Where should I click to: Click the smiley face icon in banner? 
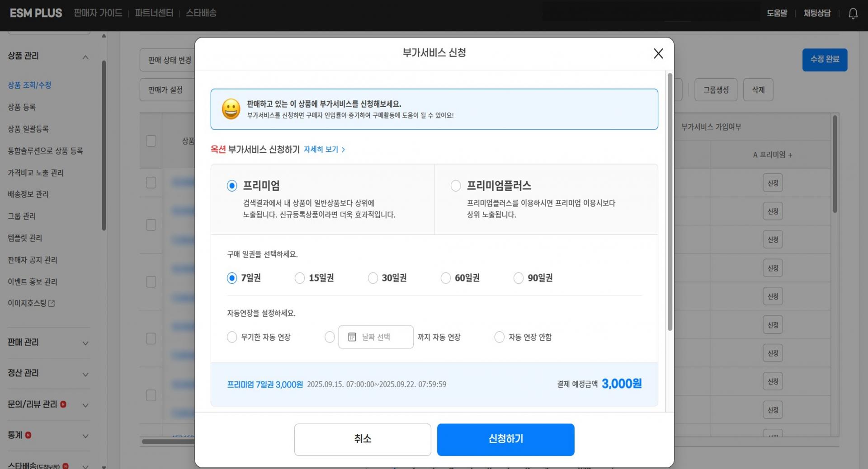point(231,109)
